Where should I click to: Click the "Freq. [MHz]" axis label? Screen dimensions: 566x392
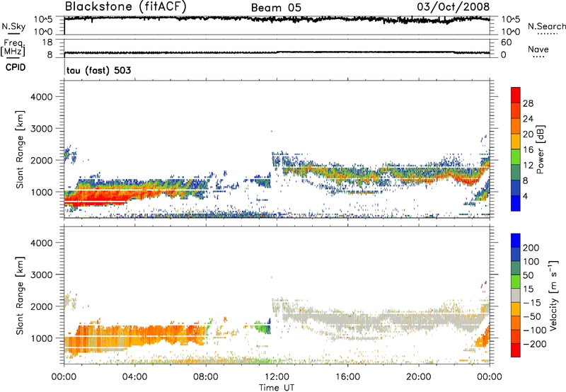[13, 48]
